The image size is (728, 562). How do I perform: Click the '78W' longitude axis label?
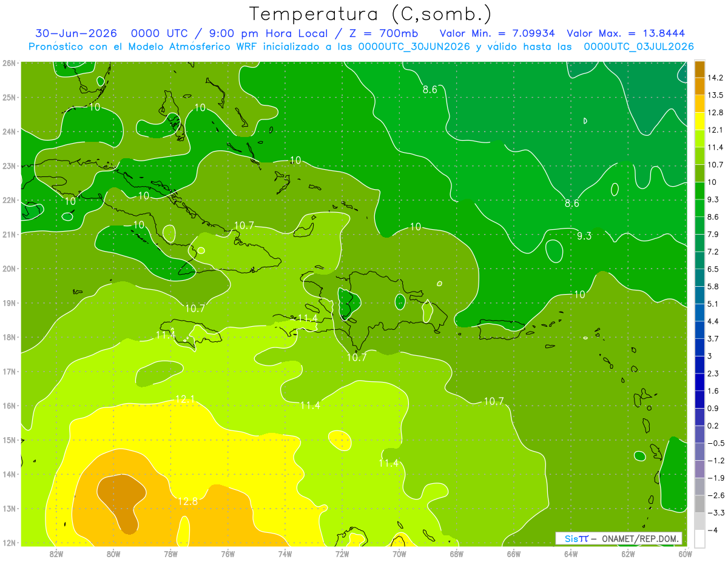(x=170, y=554)
